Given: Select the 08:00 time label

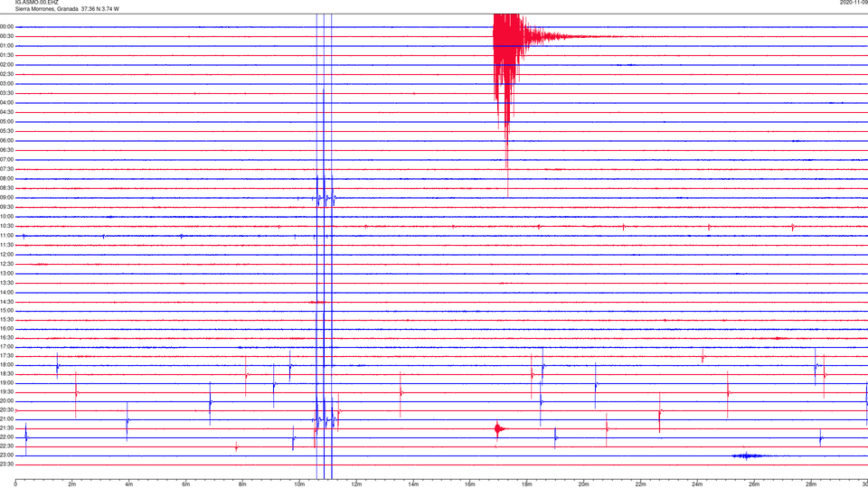Looking at the screenshot, I should point(6,178).
